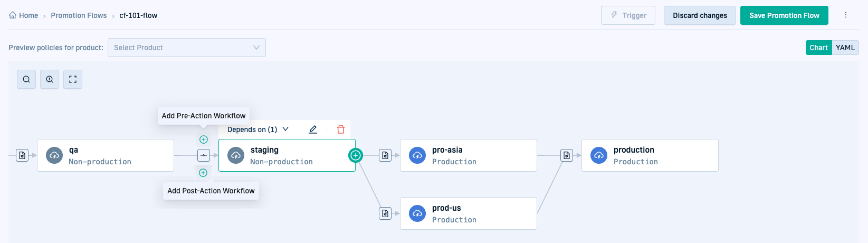Add a post-action workflow via bottom plus icon

[x=203, y=173]
